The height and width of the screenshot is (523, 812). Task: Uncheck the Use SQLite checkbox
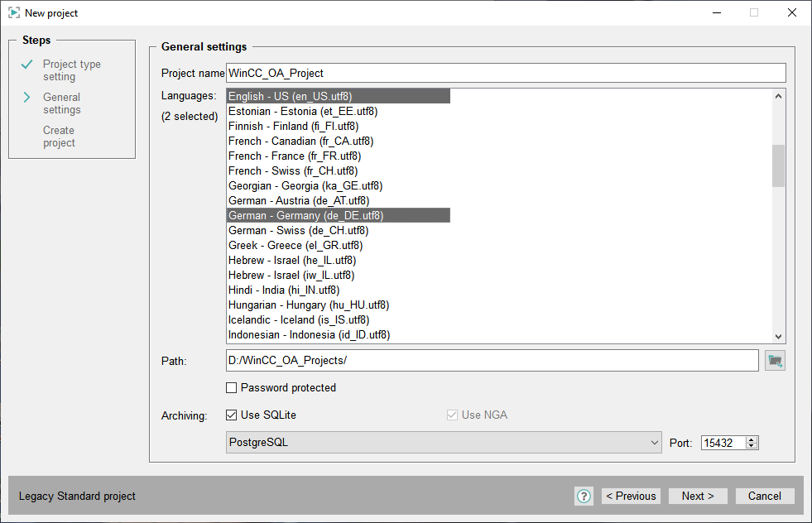[x=232, y=415]
